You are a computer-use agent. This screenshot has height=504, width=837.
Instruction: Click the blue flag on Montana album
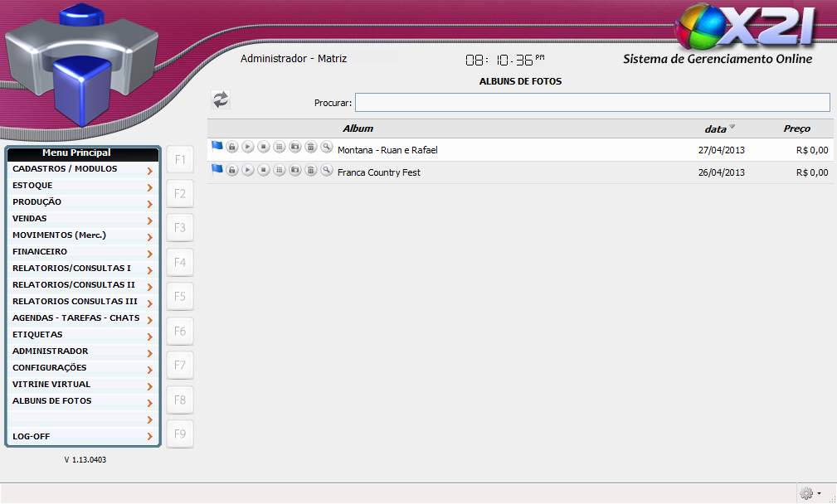[x=217, y=147]
